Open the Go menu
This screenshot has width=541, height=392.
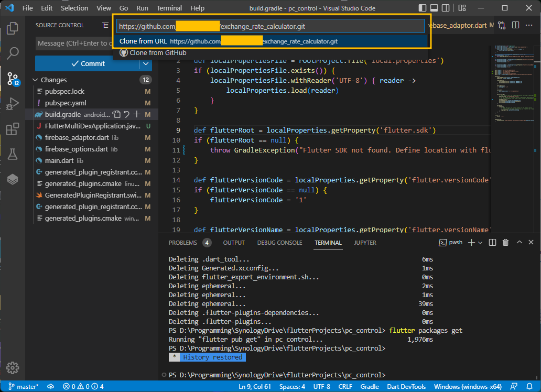[x=124, y=8]
